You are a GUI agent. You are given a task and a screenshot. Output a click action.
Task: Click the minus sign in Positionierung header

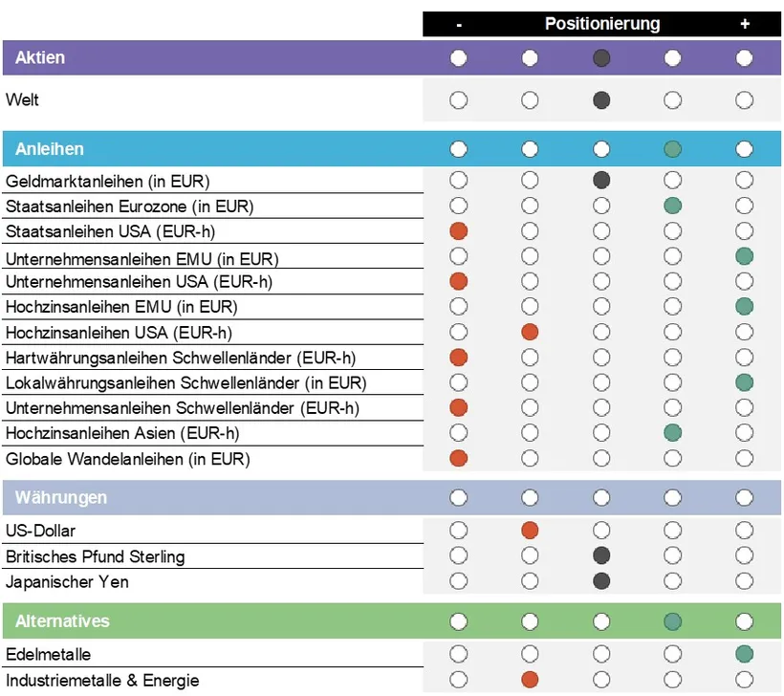[459, 25]
